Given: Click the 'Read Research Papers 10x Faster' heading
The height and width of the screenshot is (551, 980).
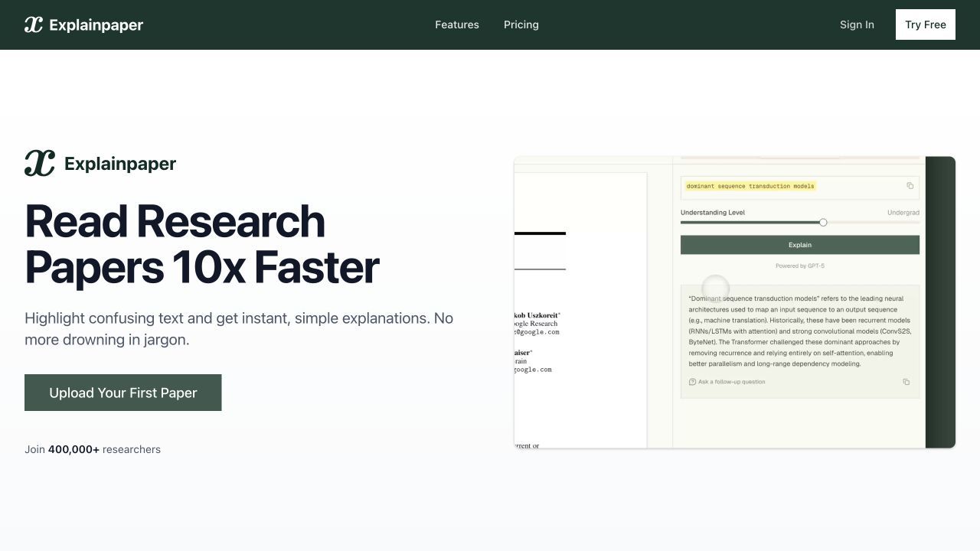Looking at the screenshot, I should click(202, 244).
